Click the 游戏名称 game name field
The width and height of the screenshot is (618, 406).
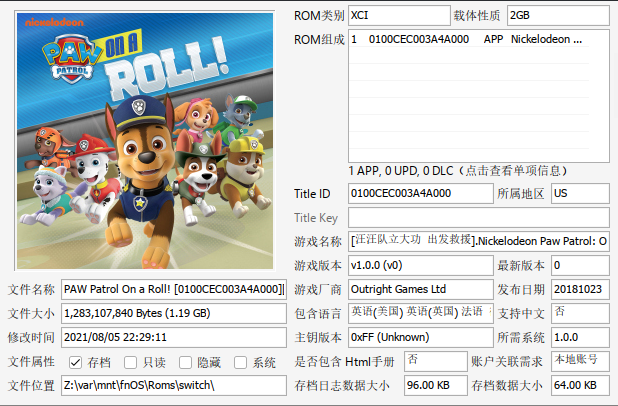click(x=478, y=241)
